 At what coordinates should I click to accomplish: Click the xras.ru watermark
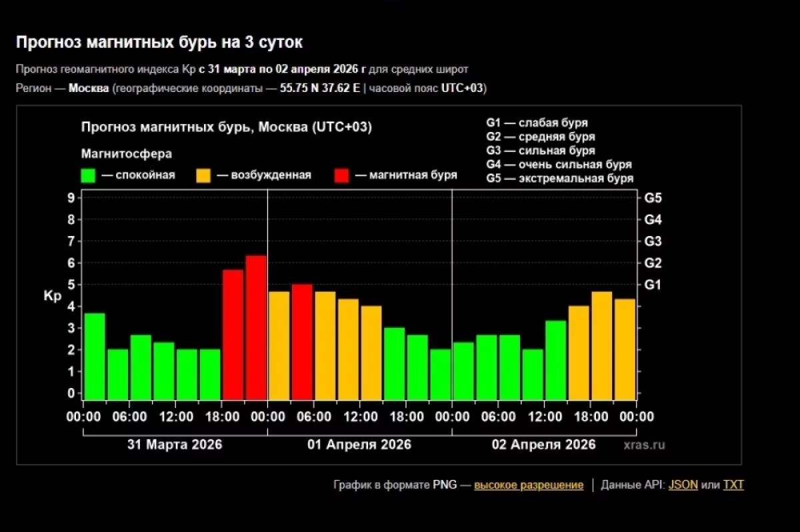(x=645, y=445)
